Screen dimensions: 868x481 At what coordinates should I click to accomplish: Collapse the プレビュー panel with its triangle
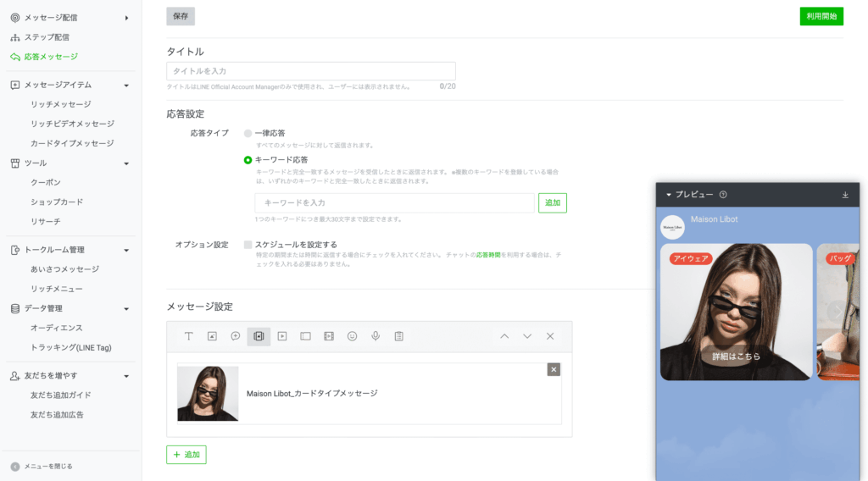pos(668,195)
